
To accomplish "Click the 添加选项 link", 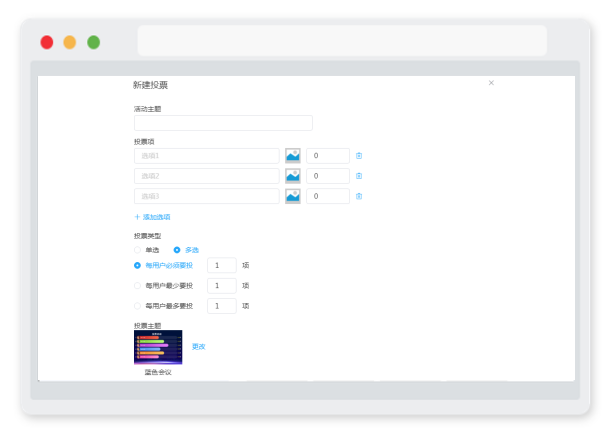I will click(x=152, y=217).
